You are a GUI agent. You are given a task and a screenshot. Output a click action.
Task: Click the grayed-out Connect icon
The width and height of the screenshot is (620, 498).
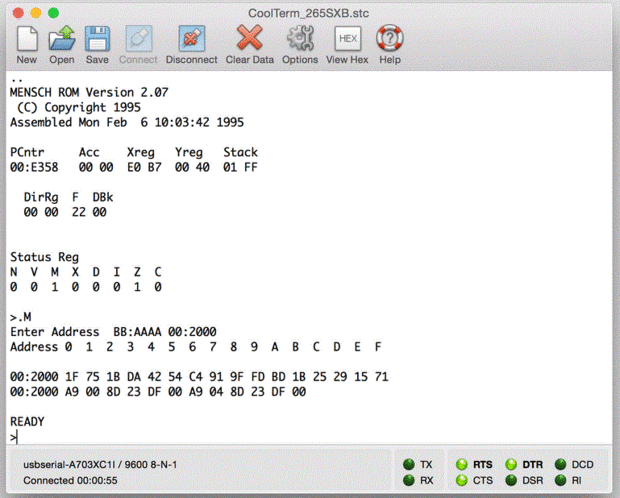(x=139, y=39)
